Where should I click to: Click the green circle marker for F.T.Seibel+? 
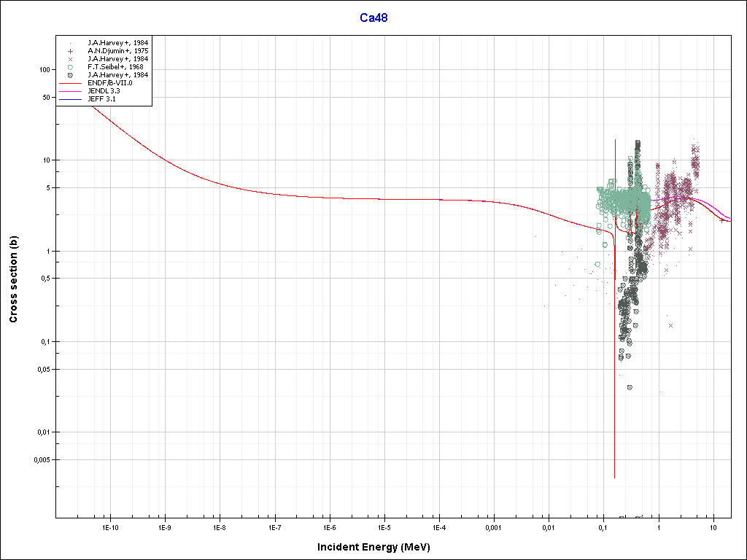[x=70, y=67]
